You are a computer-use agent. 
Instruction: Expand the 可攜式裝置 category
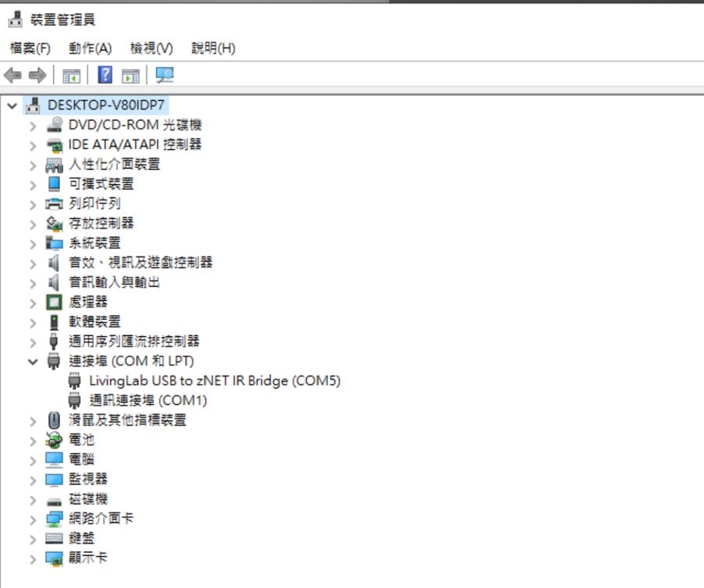(33, 186)
